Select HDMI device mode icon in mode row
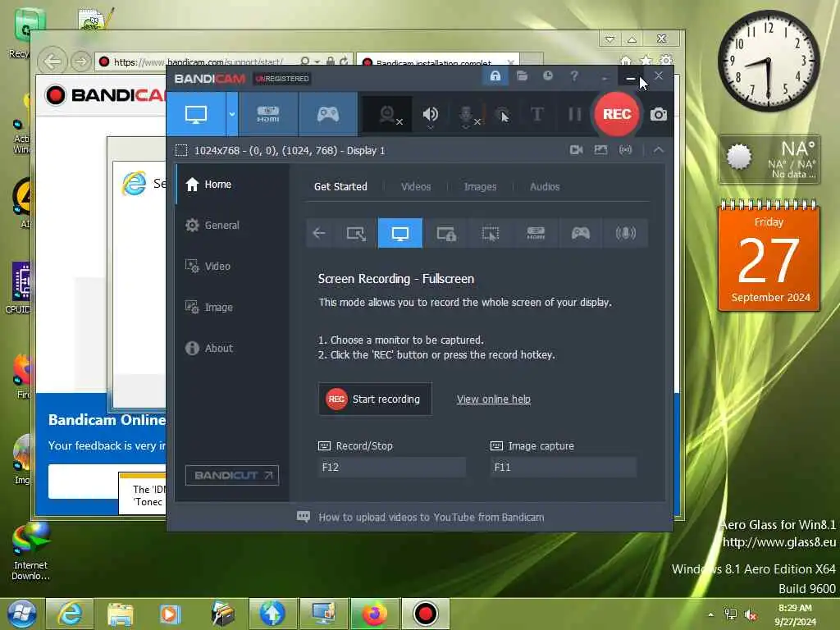The image size is (840, 630). coord(536,233)
